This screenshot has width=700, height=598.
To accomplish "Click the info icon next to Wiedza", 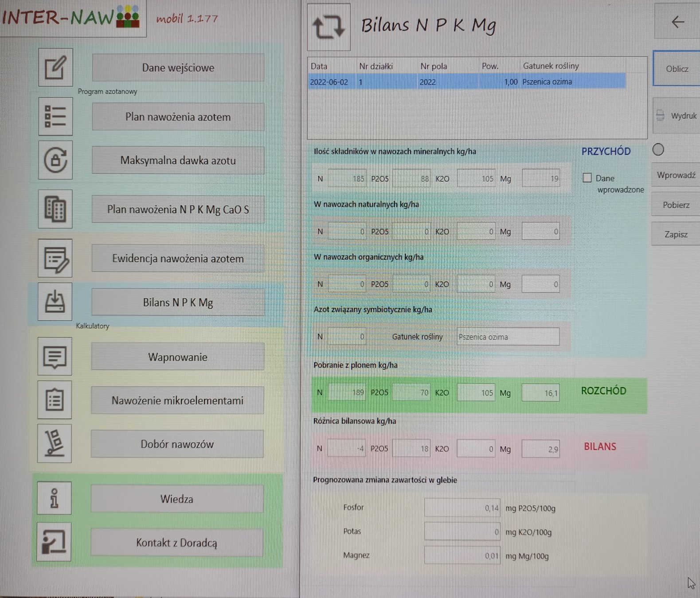I will click(54, 498).
